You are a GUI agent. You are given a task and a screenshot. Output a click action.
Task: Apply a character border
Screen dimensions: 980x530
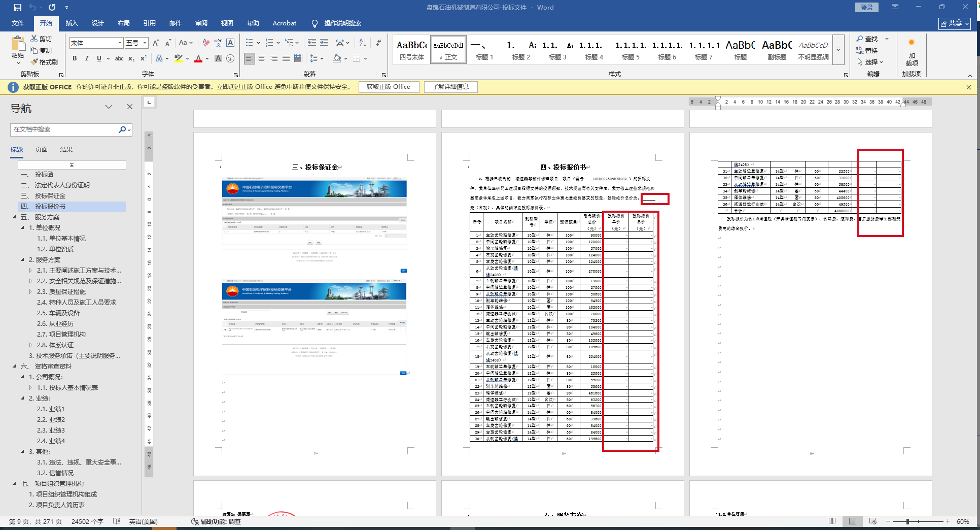click(230, 43)
